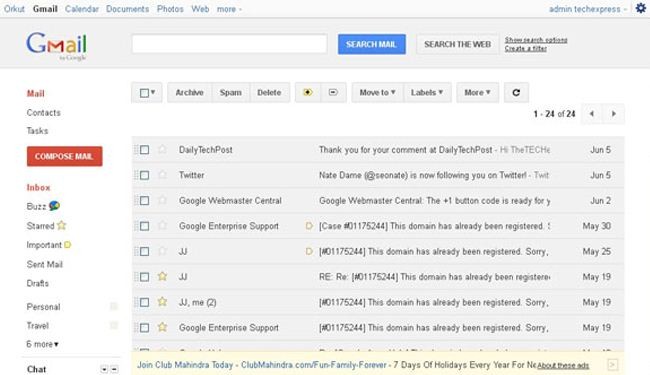Open admin techexpress account menu
The height and width of the screenshot is (375, 650).
pyautogui.click(x=587, y=9)
